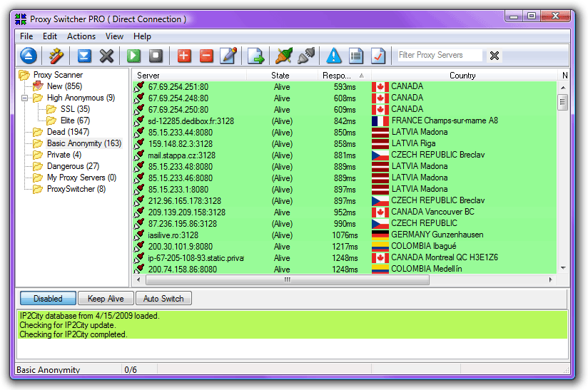Select the Dangerous (27) folder
The height and width of the screenshot is (390, 588).
pyautogui.click(x=73, y=166)
